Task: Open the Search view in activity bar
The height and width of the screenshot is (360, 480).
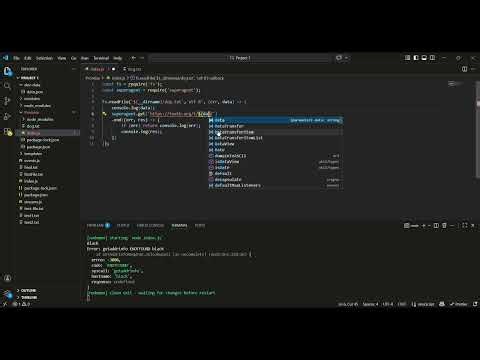Action: pos(7,86)
